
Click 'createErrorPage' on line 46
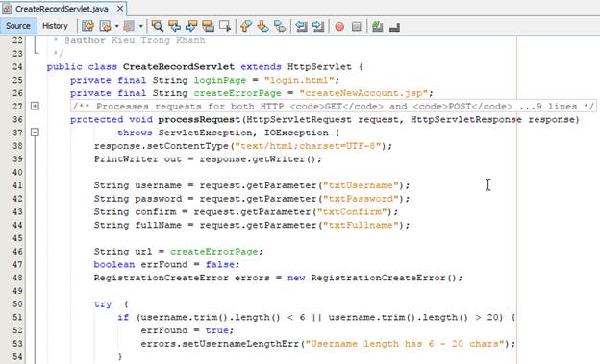click(x=213, y=252)
